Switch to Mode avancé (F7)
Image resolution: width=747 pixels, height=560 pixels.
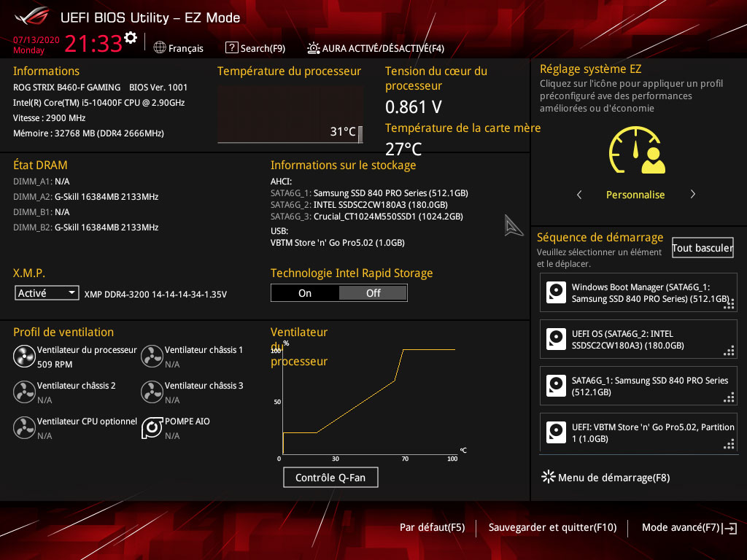tap(689, 527)
